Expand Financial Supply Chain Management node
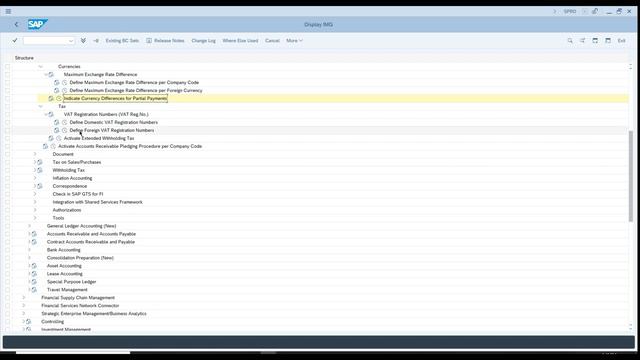Screen dimensions: 640x360 pyautogui.click(x=23, y=298)
